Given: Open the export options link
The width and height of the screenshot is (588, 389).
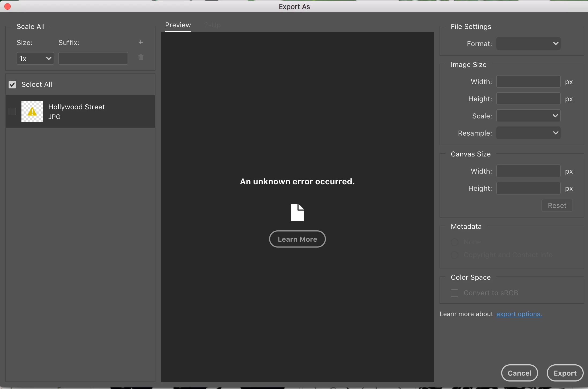Looking at the screenshot, I should pyautogui.click(x=519, y=314).
